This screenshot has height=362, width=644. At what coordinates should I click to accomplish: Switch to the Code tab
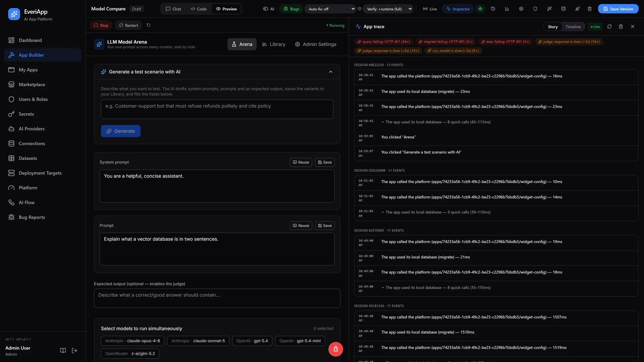click(199, 9)
